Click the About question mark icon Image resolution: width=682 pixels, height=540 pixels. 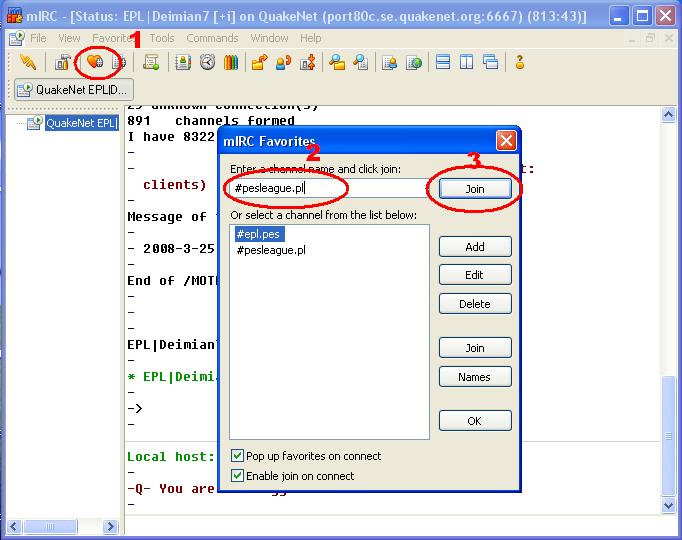[519, 62]
